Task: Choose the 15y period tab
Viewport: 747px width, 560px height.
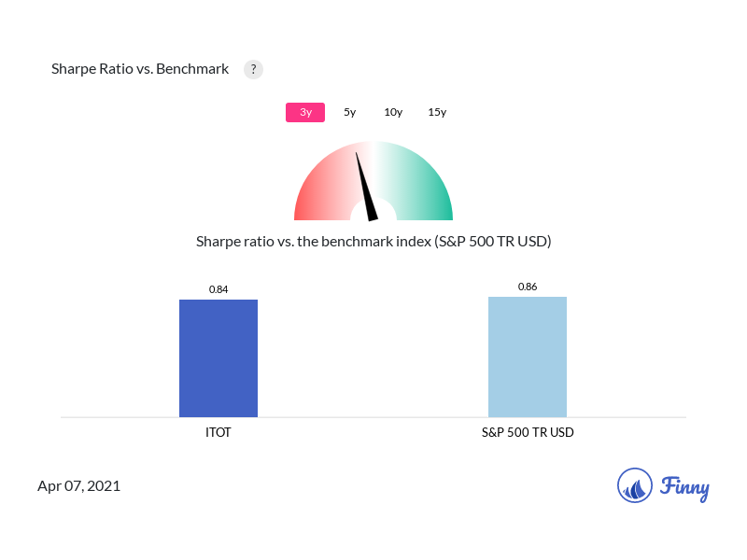Action: (437, 113)
